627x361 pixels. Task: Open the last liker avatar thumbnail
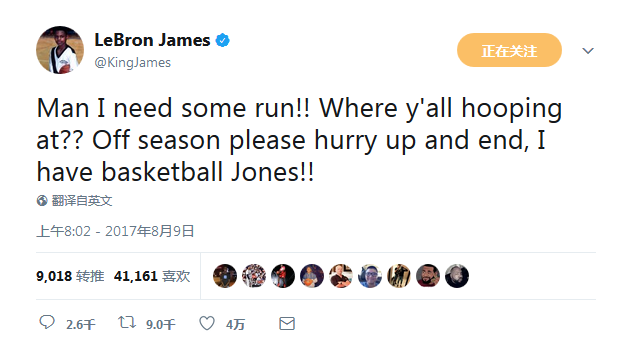(x=457, y=276)
